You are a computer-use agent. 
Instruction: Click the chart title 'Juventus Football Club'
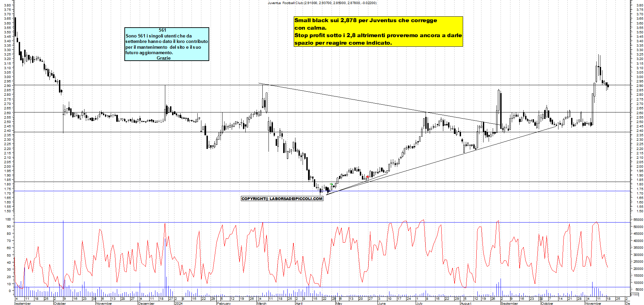tap(285, 3)
